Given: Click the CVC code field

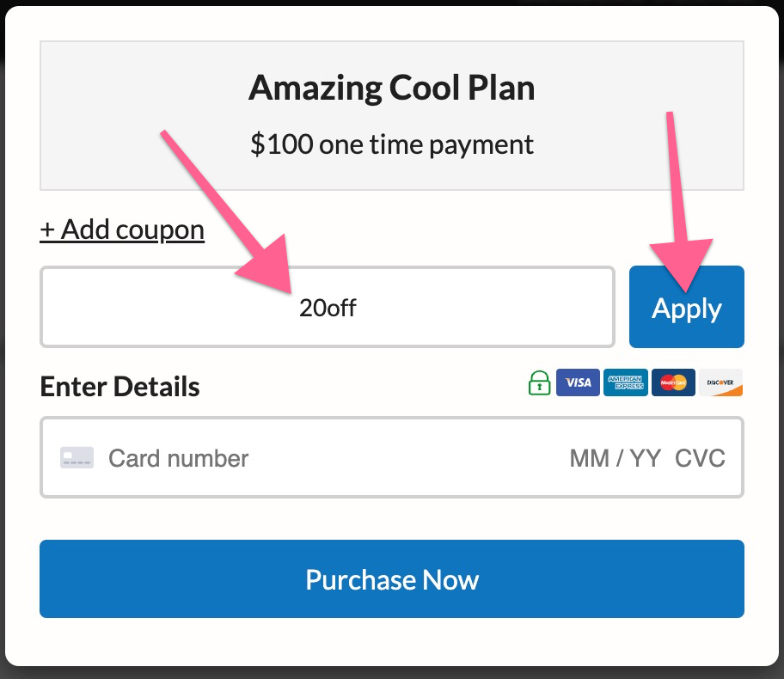Looking at the screenshot, I should coord(701,457).
